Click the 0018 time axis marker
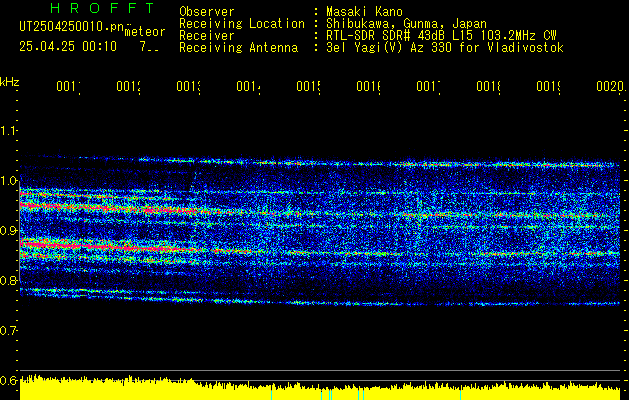 pos(489,86)
